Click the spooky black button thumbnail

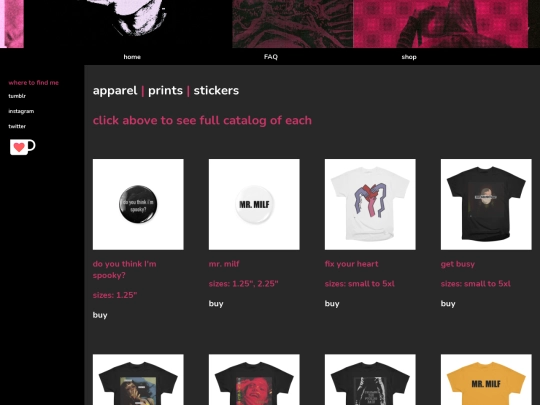[x=138, y=204]
